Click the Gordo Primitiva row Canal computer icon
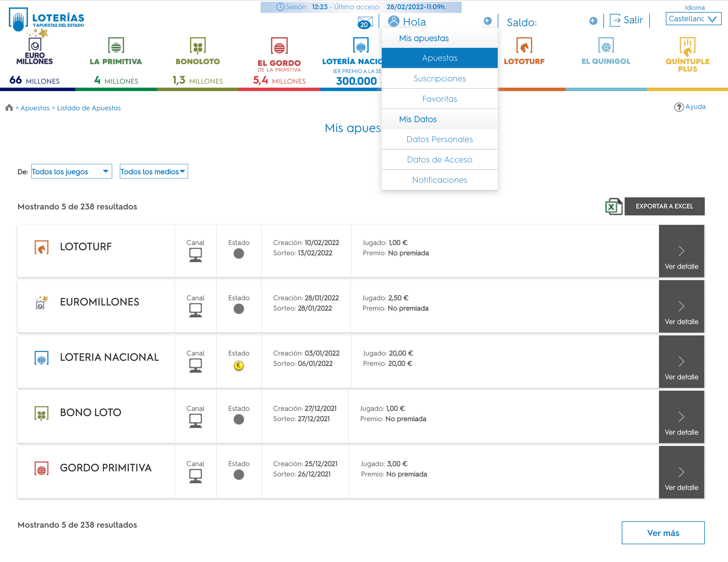Screen dimensions: 728x562 [195, 476]
